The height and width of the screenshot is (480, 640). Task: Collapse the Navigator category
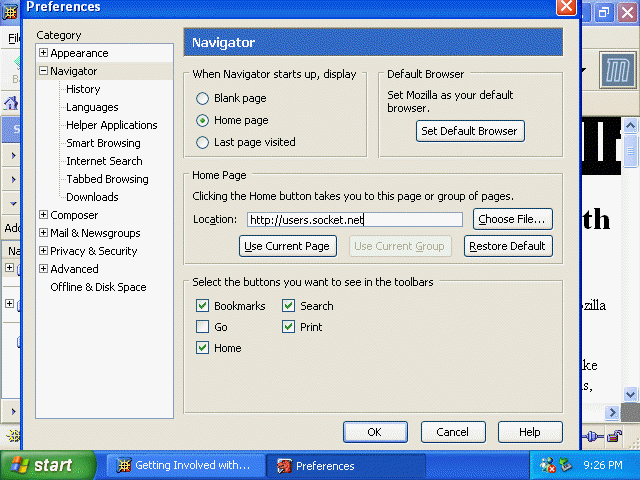click(x=43, y=71)
